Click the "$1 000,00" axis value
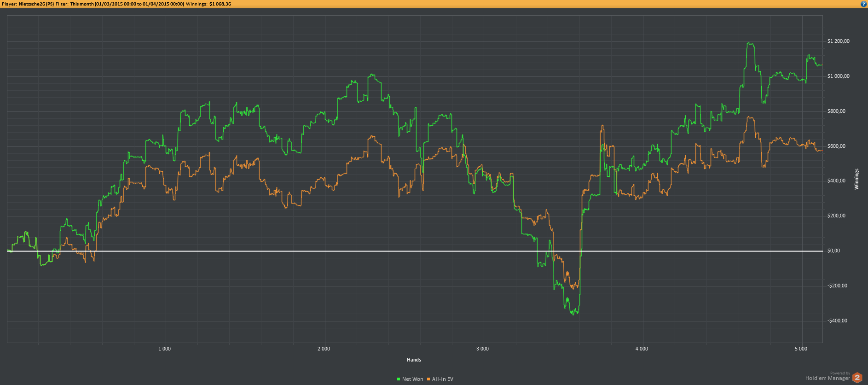This screenshot has width=868, height=385. [x=839, y=76]
